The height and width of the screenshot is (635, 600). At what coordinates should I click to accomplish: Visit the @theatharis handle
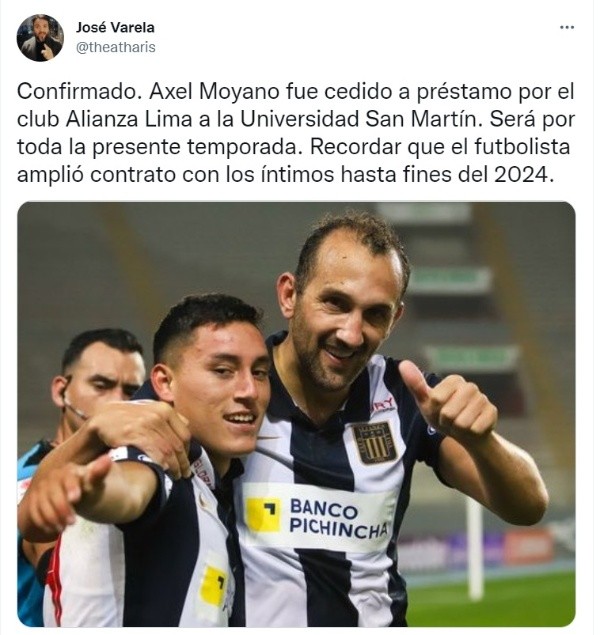117,47
